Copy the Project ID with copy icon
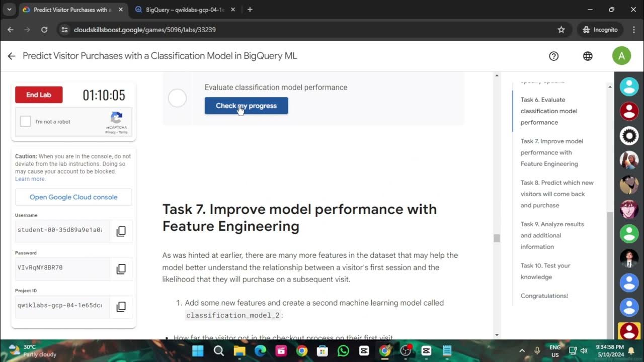The width and height of the screenshot is (644, 362). [121, 307]
